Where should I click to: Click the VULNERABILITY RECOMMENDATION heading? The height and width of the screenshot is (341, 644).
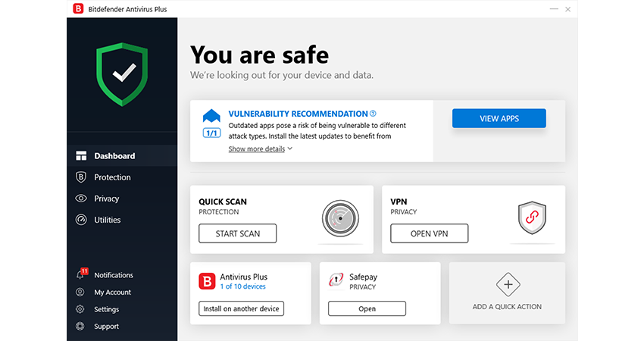[x=299, y=114]
